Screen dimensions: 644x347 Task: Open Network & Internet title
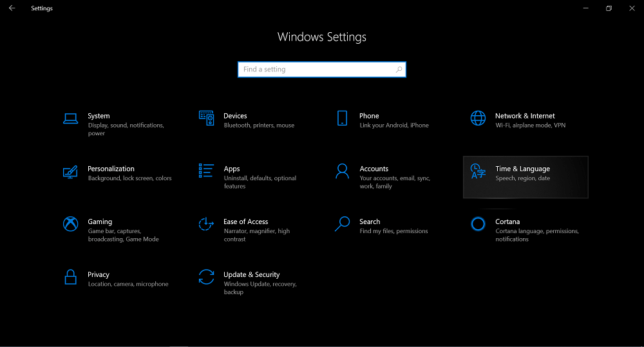(x=525, y=116)
